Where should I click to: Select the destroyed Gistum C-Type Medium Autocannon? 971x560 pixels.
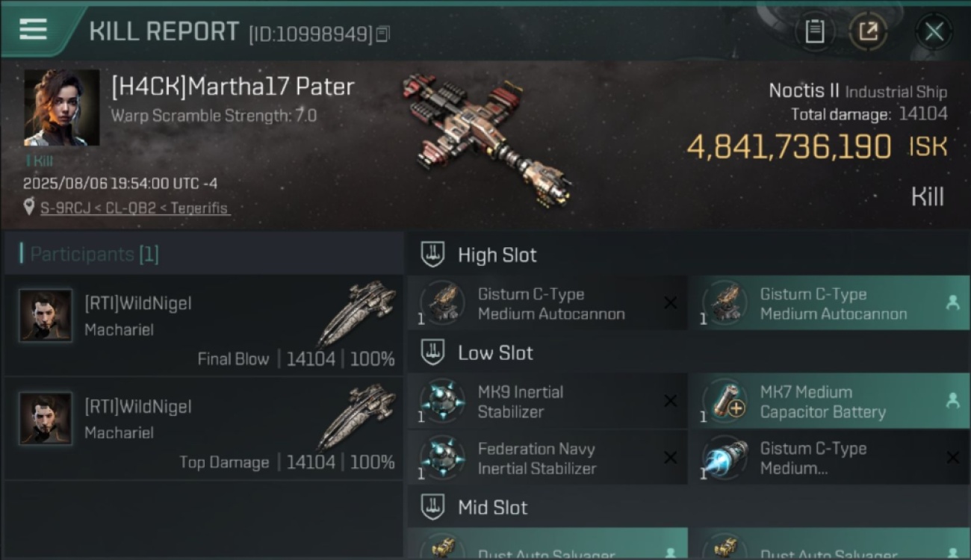pyautogui.click(x=547, y=302)
